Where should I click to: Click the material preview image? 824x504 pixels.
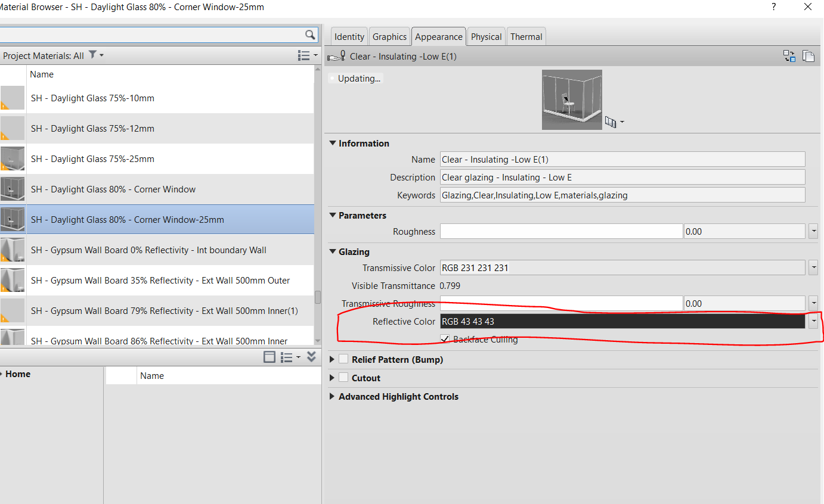click(572, 99)
